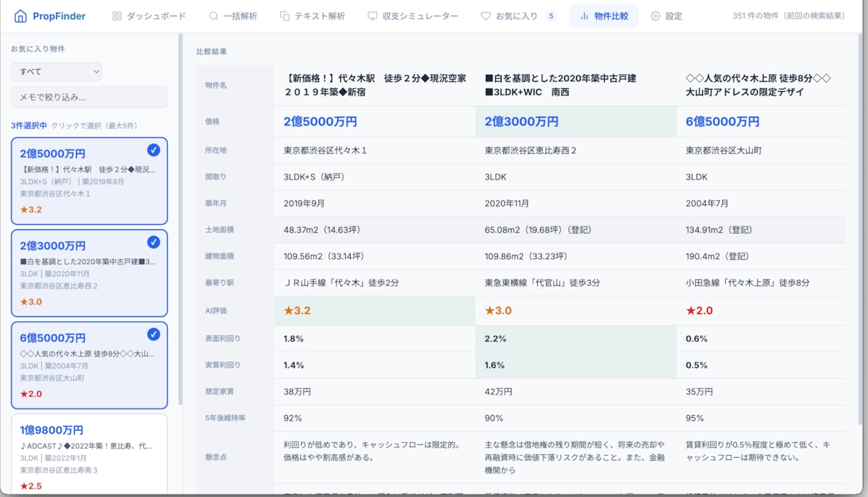Click the ★2.0 AI rating in table

[699, 310]
